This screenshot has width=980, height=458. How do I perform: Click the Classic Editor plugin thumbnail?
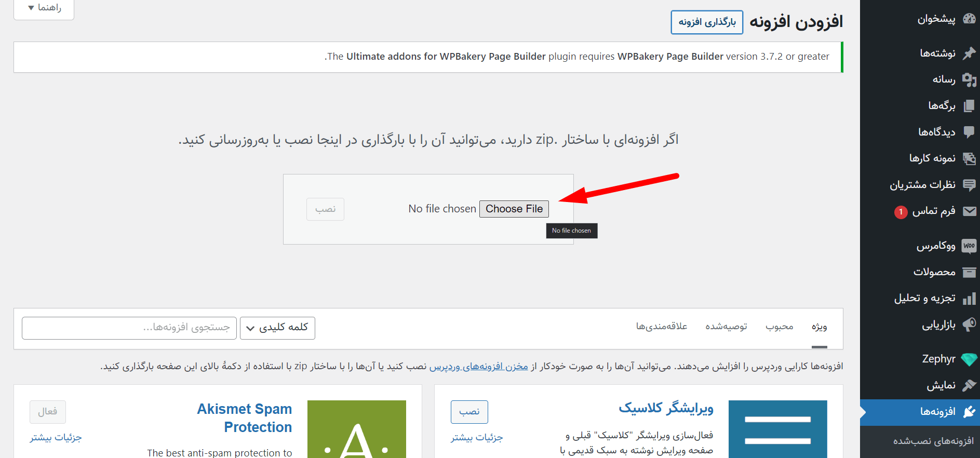(778, 429)
